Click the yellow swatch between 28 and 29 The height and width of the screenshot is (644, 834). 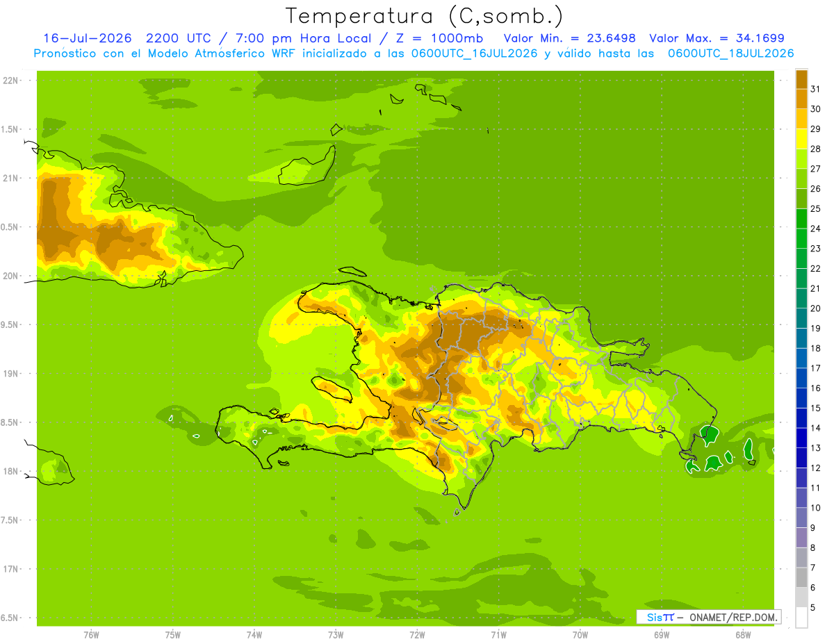[801, 139]
